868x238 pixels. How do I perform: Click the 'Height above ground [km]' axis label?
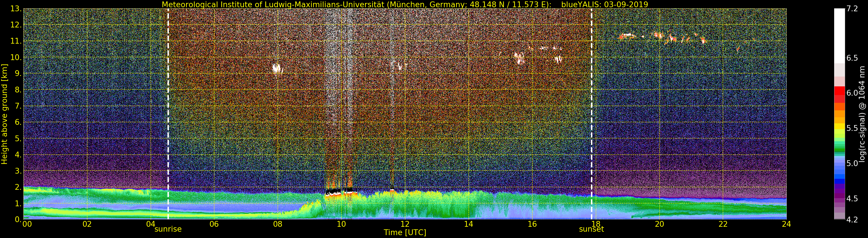click(4, 114)
